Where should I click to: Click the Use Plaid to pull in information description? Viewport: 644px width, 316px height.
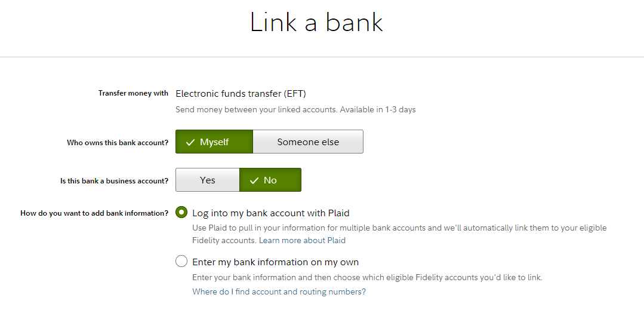(x=399, y=228)
